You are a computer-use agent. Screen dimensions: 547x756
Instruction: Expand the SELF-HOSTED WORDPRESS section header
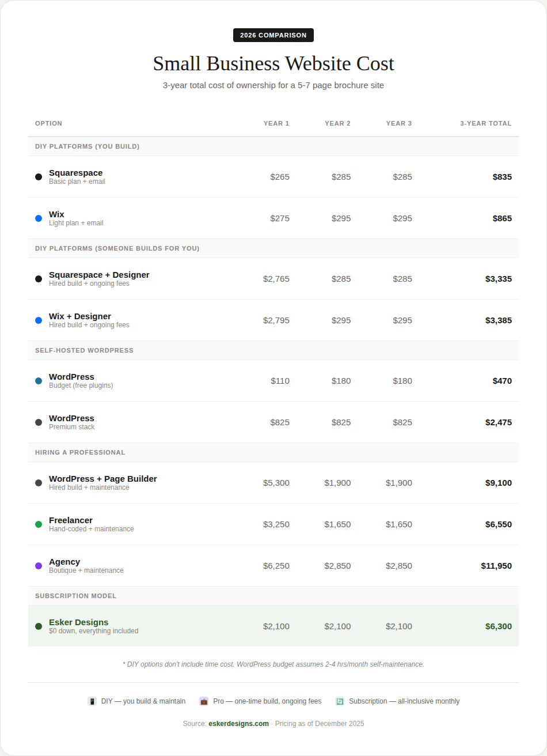pos(83,350)
